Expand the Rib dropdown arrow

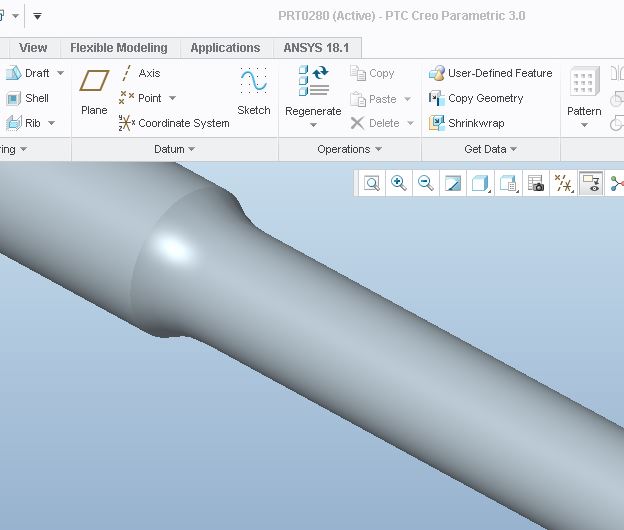tap(51, 123)
